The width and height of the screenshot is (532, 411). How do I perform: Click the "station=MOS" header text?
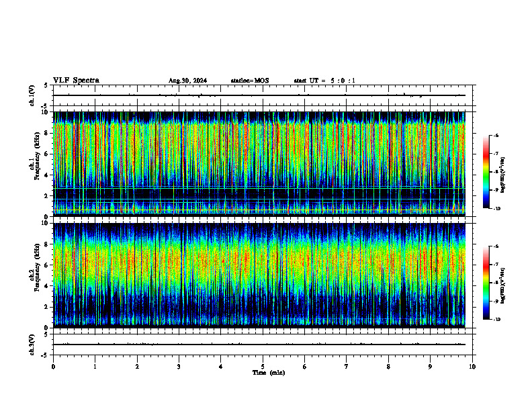click(250, 81)
